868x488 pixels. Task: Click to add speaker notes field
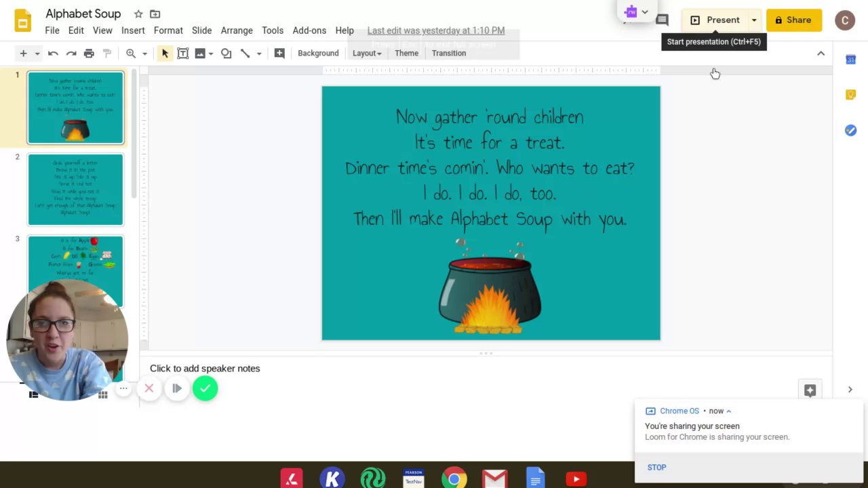click(486, 369)
